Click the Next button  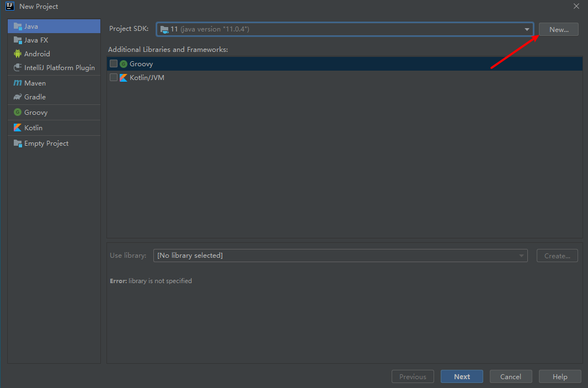pos(462,376)
